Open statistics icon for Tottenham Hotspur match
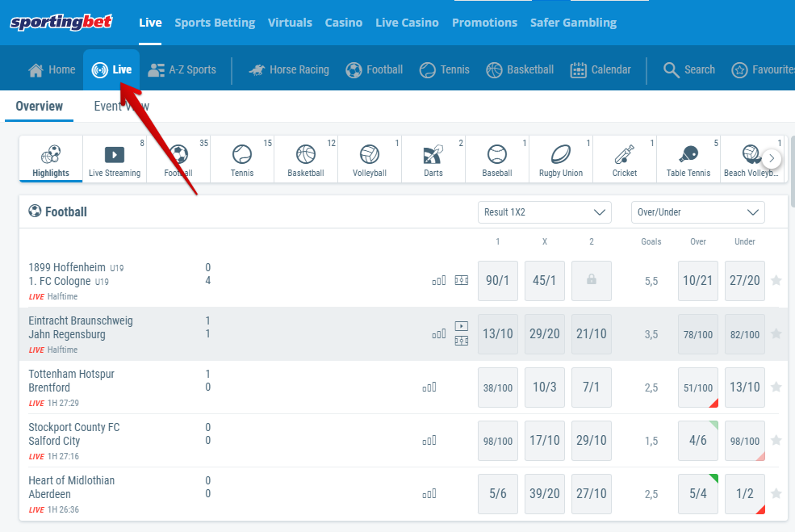 point(429,387)
